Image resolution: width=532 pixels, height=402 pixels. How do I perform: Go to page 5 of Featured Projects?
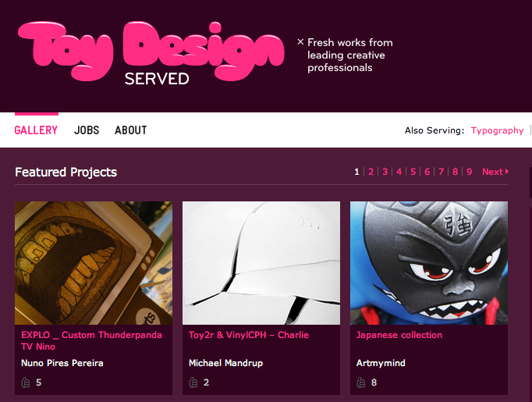(413, 172)
